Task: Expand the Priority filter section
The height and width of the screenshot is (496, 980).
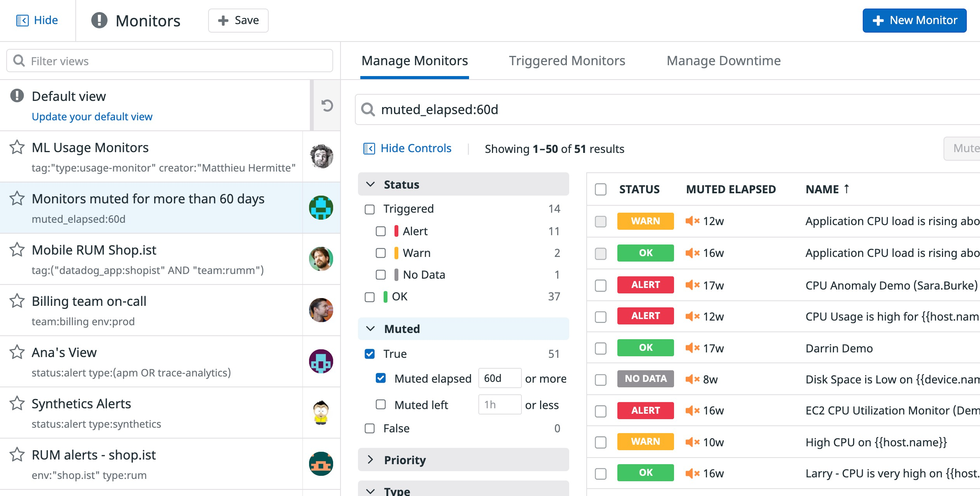Action: [x=370, y=460]
